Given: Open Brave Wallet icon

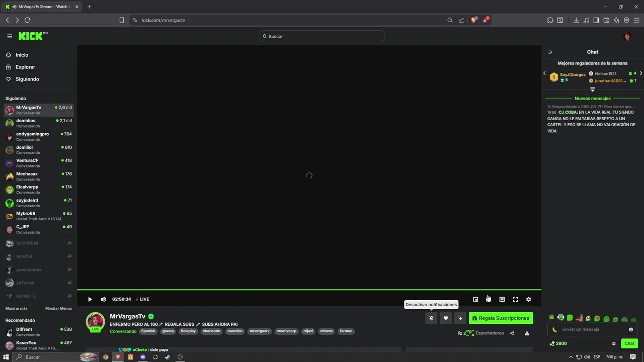Looking at the screenshot, I should coord(606,20).
